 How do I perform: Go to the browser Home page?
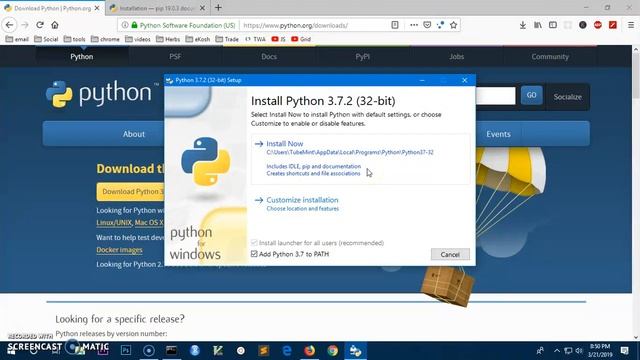[x=55, y=25]
